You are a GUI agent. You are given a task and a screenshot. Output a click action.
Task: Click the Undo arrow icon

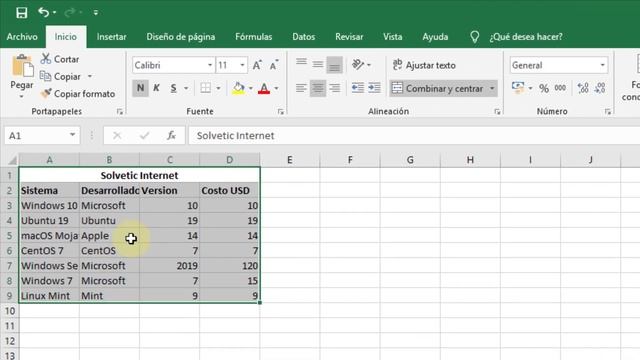pos(43,12)
